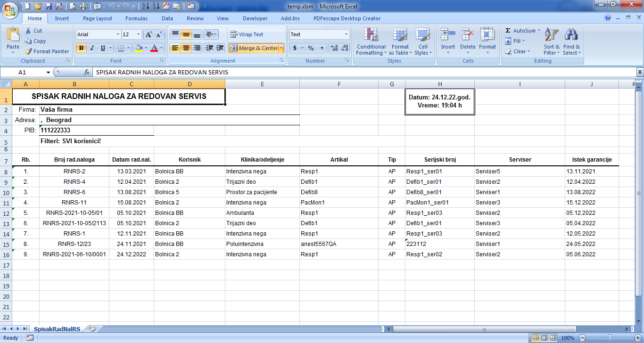Click the Insert Worksheet tab icon
Image resolution: width=644 pixels, height=343 pixels.
[x=92, y=328]
